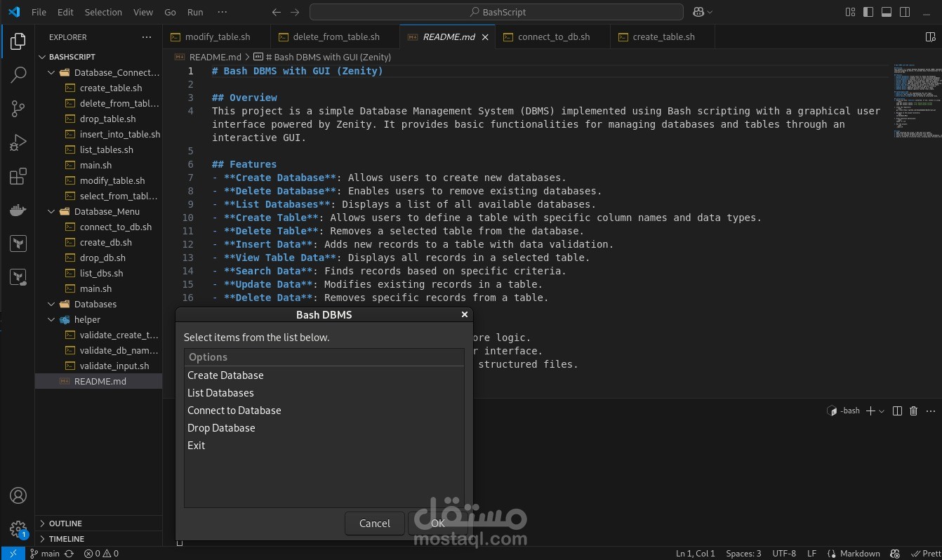Image resolution: width=942 pixels, height=560 pixels.
Task: Open the File menu
Action: [x=39, y=12]
